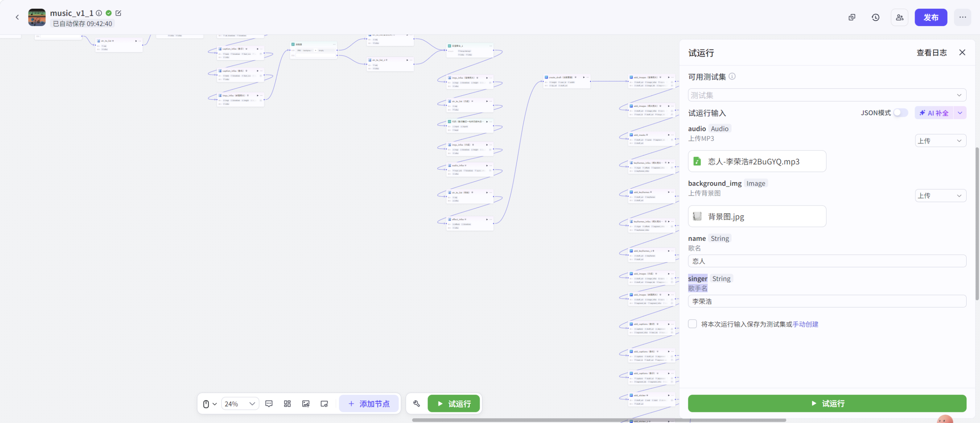Viewport: 980px width, 423px height.
Task: Click the blue 发布 button
Action: pyautogui.click(x=931, y=17)
